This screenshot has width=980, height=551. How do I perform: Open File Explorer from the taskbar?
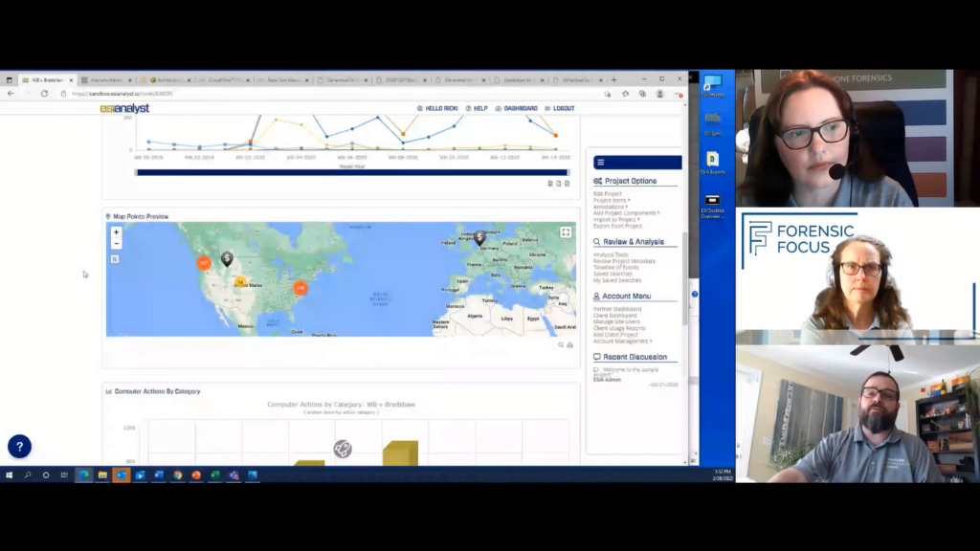(102, 475)
